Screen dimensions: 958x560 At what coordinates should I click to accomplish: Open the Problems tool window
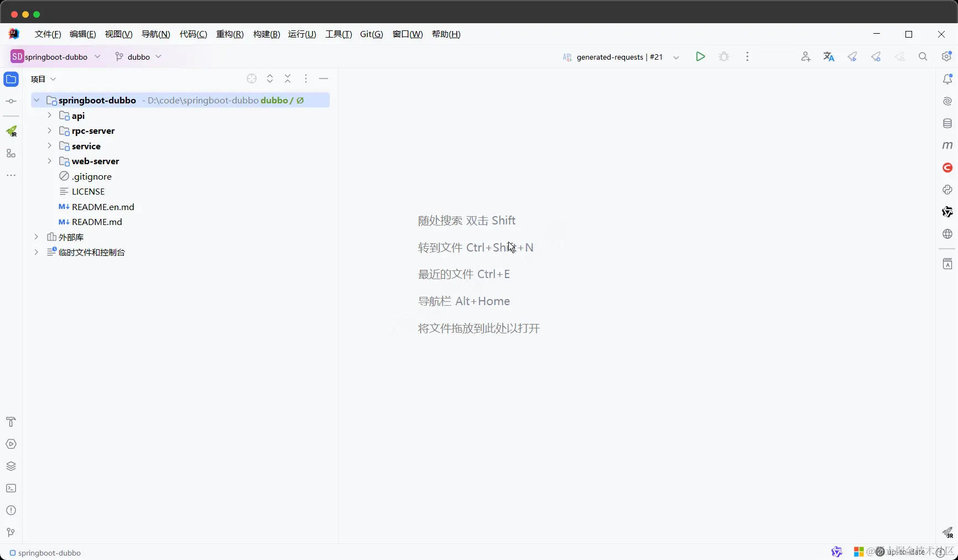[x=11, y=510]
